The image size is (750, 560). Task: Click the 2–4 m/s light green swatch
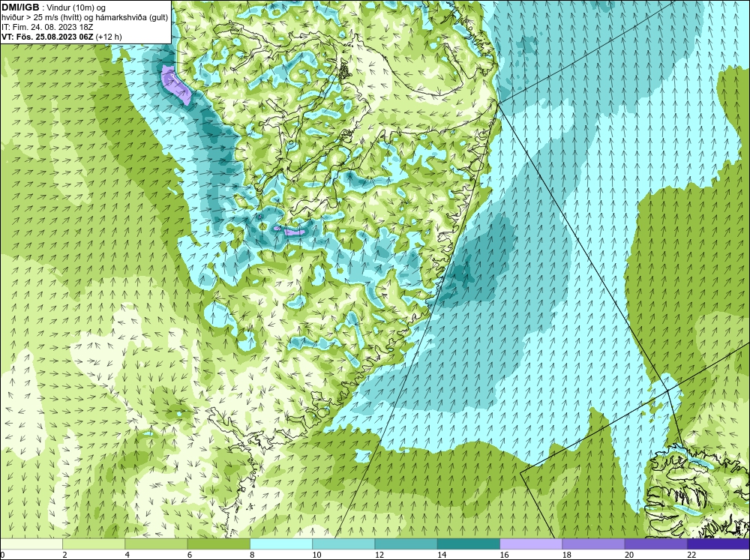(94, 544)
